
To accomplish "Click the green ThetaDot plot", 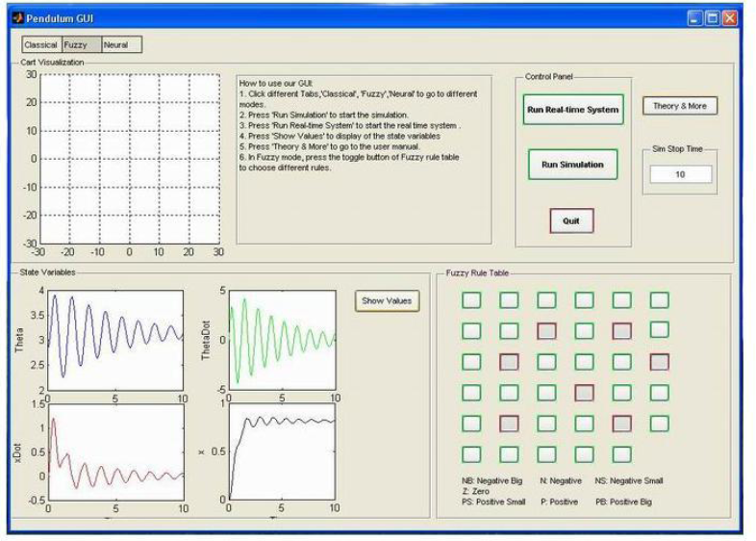I will pyautogui.click(x=282, y=340).
